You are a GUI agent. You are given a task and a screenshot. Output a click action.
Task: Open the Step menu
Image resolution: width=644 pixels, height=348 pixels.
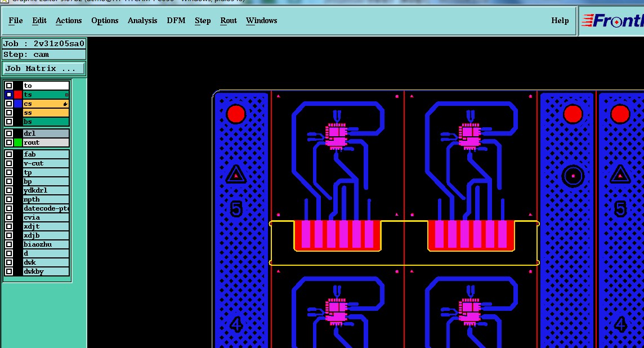point(203,20)
